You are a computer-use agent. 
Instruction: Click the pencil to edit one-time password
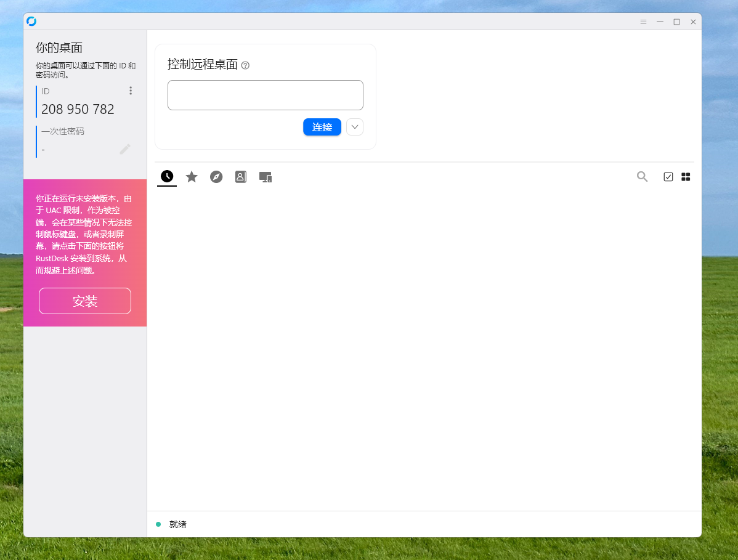pyautogui.click(x=125, y=148)
